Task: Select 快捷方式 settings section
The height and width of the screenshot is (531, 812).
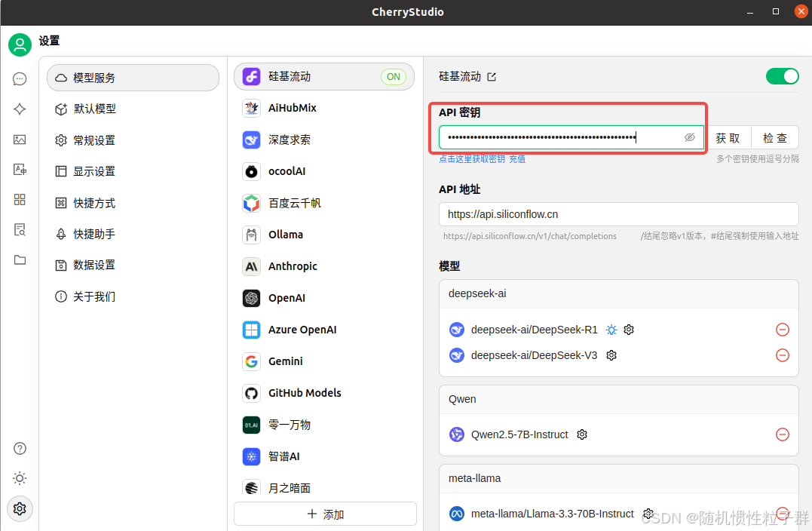Action: [133, 203]
